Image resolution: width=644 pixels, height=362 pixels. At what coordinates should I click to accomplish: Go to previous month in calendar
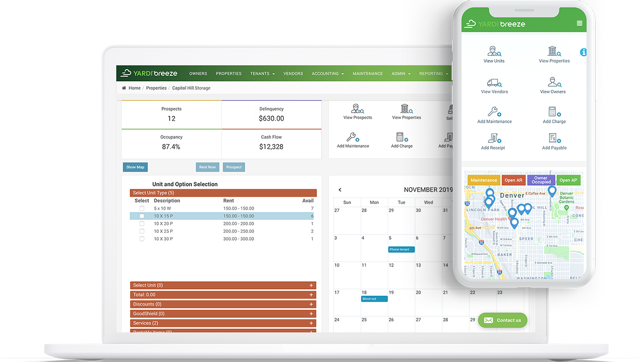pos(340,190)
